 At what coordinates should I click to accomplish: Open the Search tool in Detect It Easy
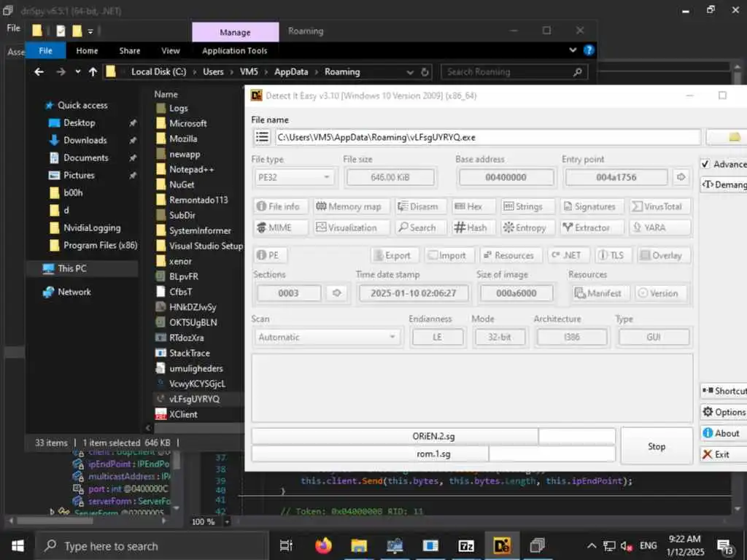tap(420, 227)
